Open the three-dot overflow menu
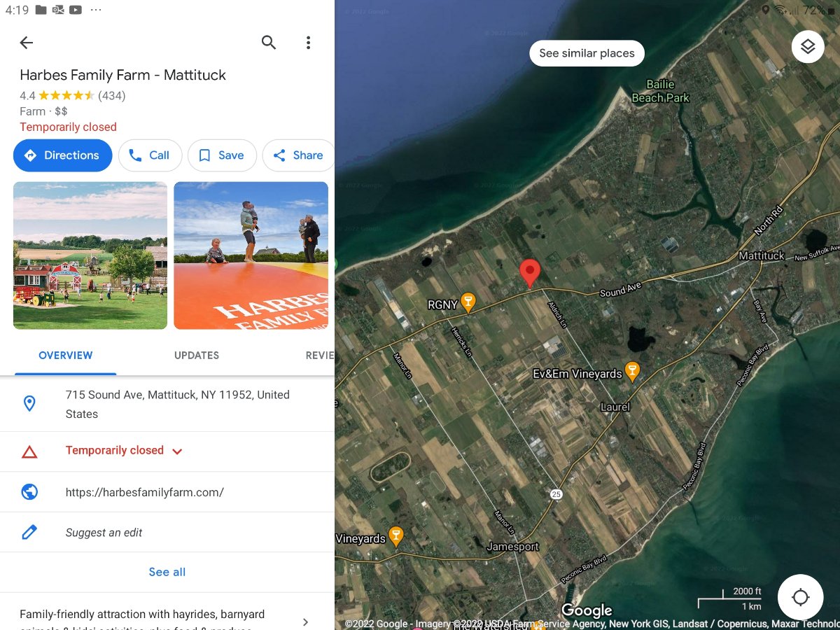Viewport: 840px width, 630px height. [x=308, y=43]
